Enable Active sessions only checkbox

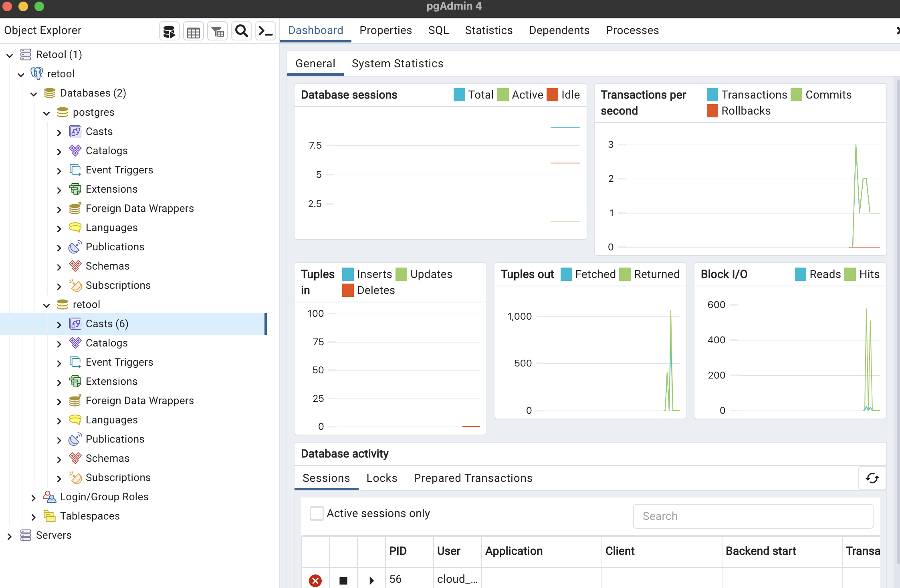click(x=317, y=513)
